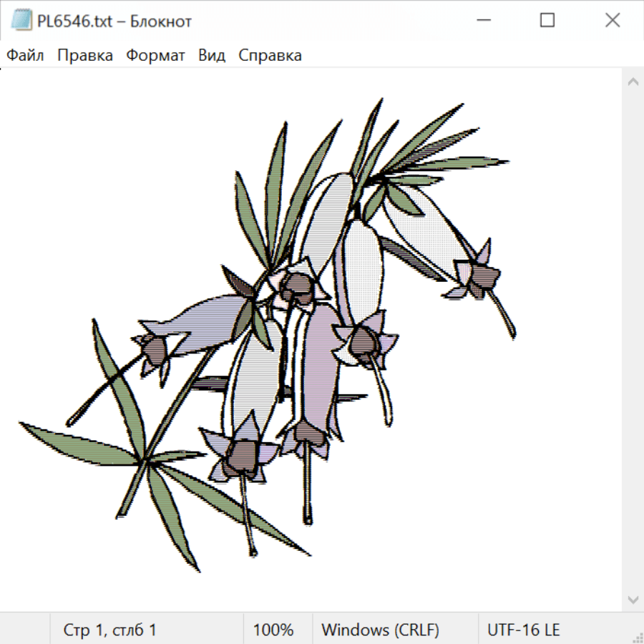Click the resize grip in the window corner

(637, 637)
